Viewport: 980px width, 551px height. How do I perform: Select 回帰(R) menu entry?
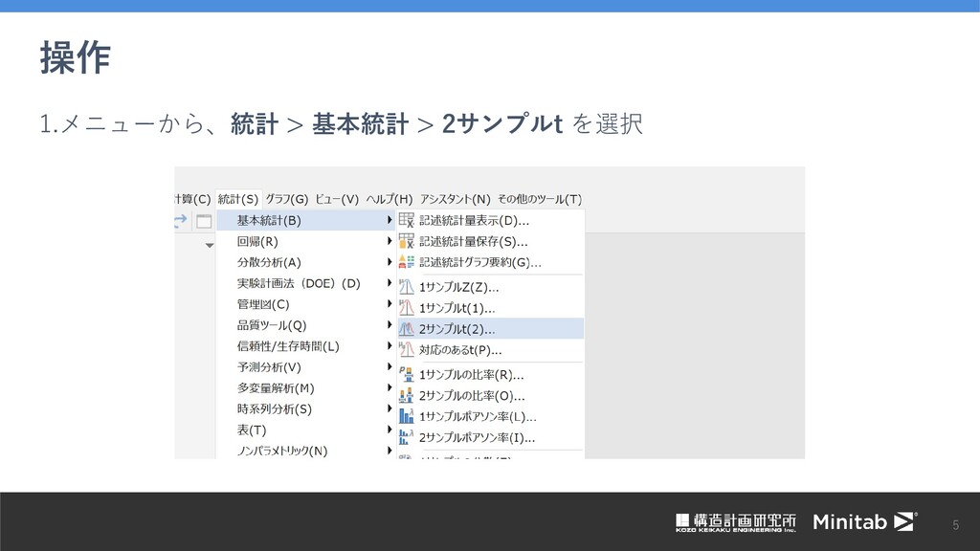(305, 241)
